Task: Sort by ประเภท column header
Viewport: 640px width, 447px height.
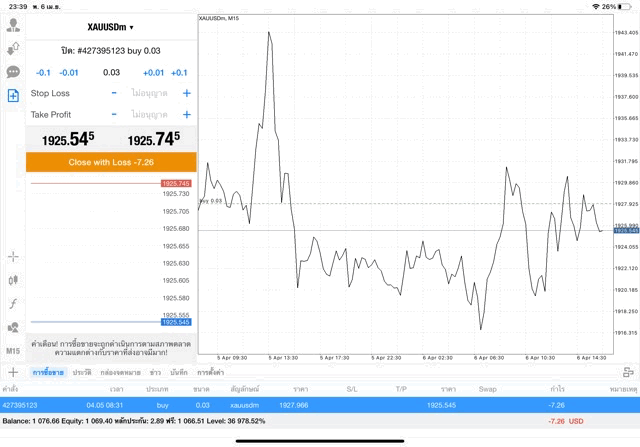Action: pos(157,389)
